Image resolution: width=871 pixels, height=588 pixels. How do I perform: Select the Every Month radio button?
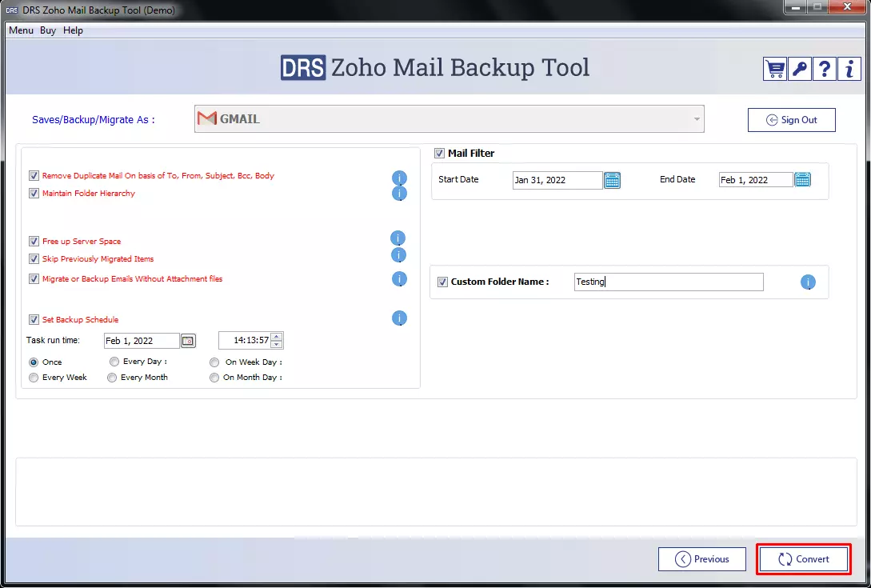pos(112,378)
